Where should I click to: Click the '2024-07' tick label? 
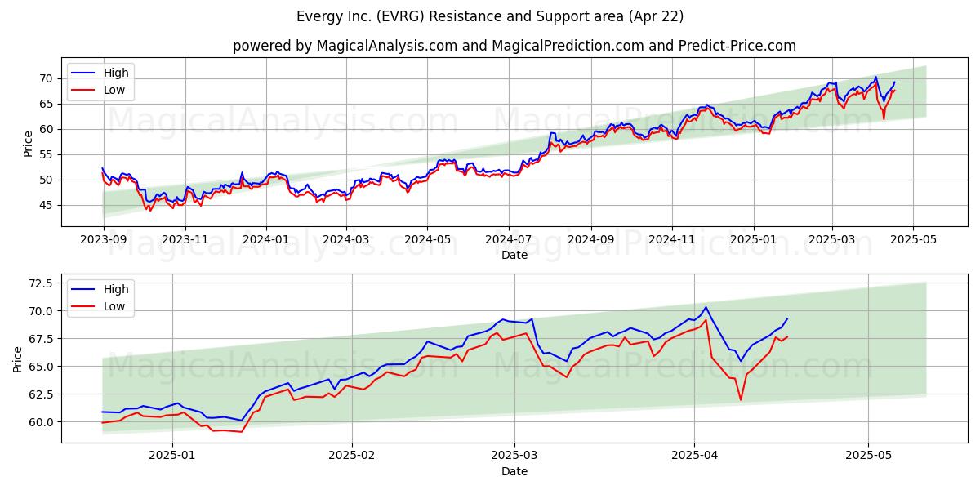pos(509,240)
